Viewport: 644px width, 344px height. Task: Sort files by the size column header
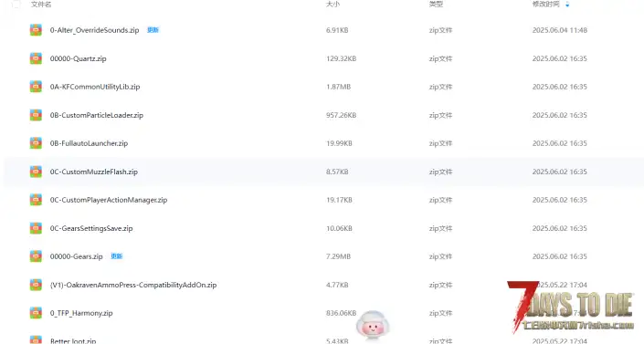point(333,4)
